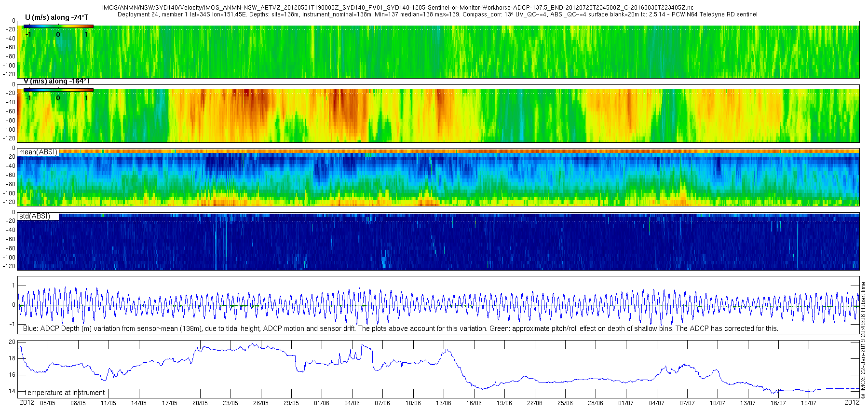Click the 04/06 date tick label
The height and width of the screenshot is (410, 868).
click(352, 403)
